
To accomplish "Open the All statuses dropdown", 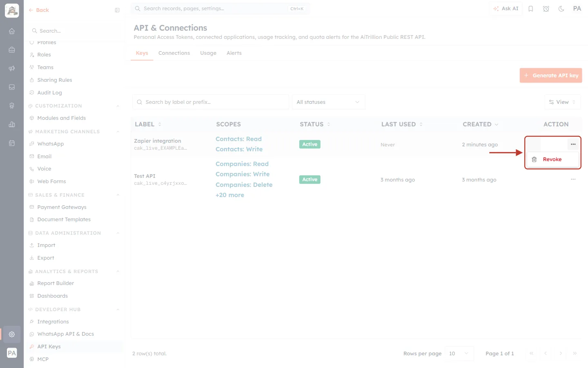I will point(328,102).
